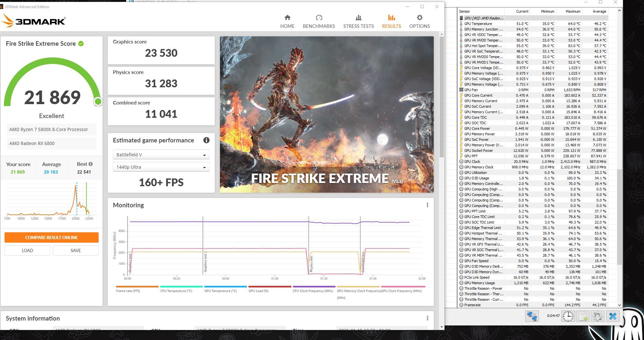The image size is (644, 340).
Task: Click Compare Result Online button
Action: 52,237
